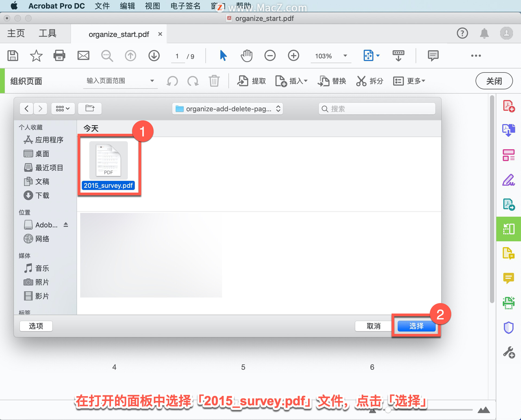Switch to the 主页 tab
The width and height of the screenshot is (521, 420).
coord(16,33)
